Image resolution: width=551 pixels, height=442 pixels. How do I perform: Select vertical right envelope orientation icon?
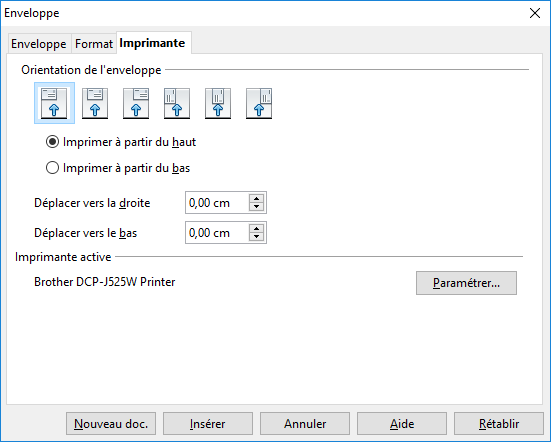point(259,103)
